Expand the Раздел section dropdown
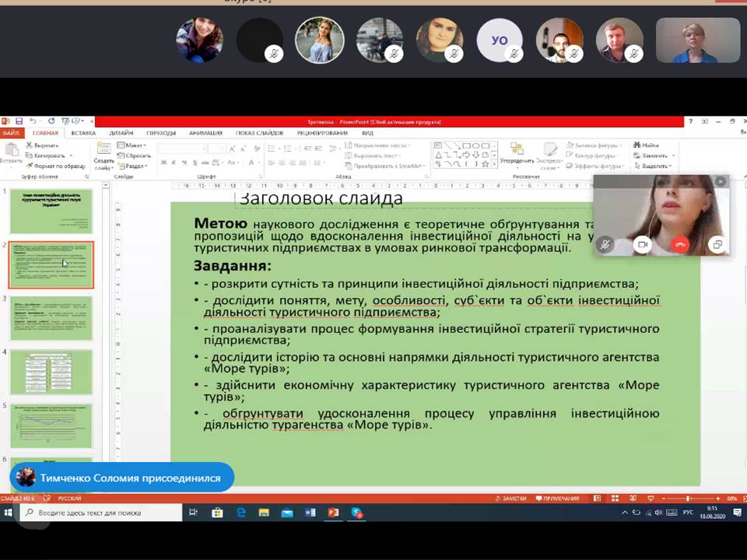Screen dimensions: 747x560 click(135, 166)
